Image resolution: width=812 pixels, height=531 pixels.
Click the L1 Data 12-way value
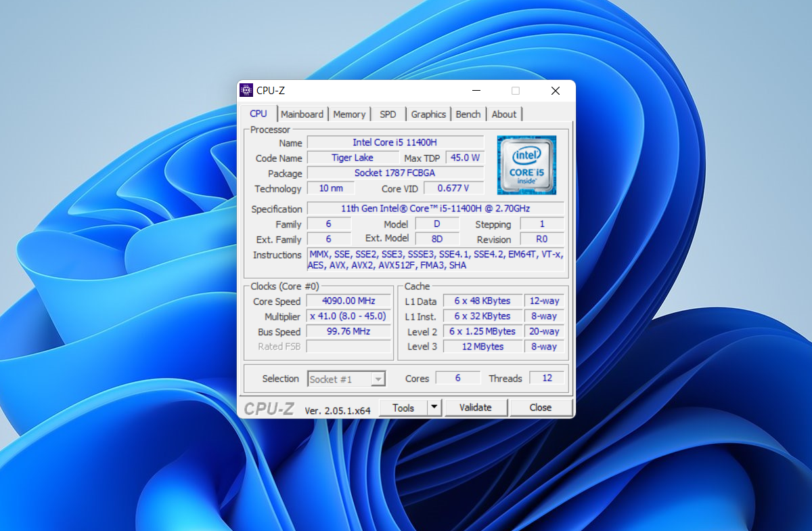(x=544, y=301)
